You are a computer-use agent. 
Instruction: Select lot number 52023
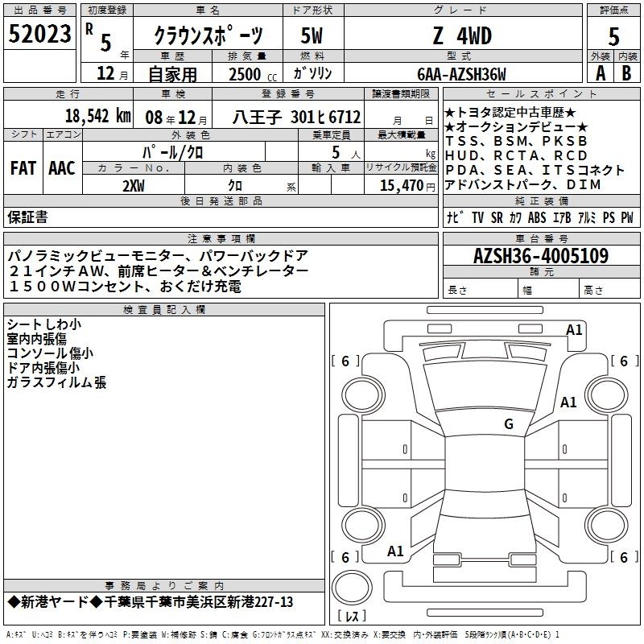pos(39,35)
